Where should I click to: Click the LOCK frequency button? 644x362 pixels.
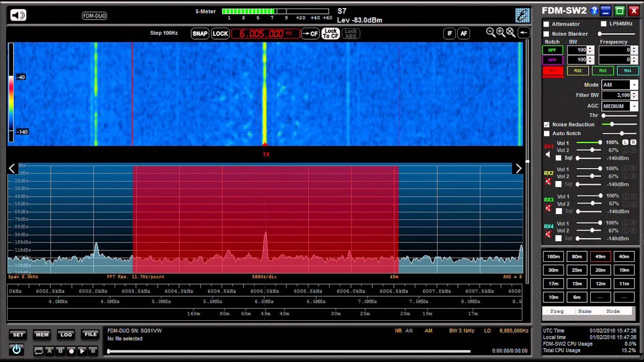point(220,34)
